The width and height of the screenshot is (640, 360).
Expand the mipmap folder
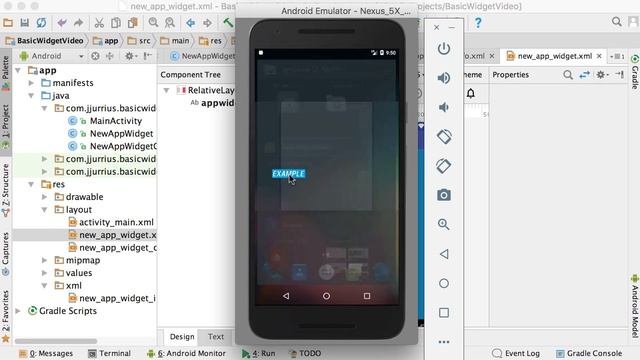tap(44, 260)
